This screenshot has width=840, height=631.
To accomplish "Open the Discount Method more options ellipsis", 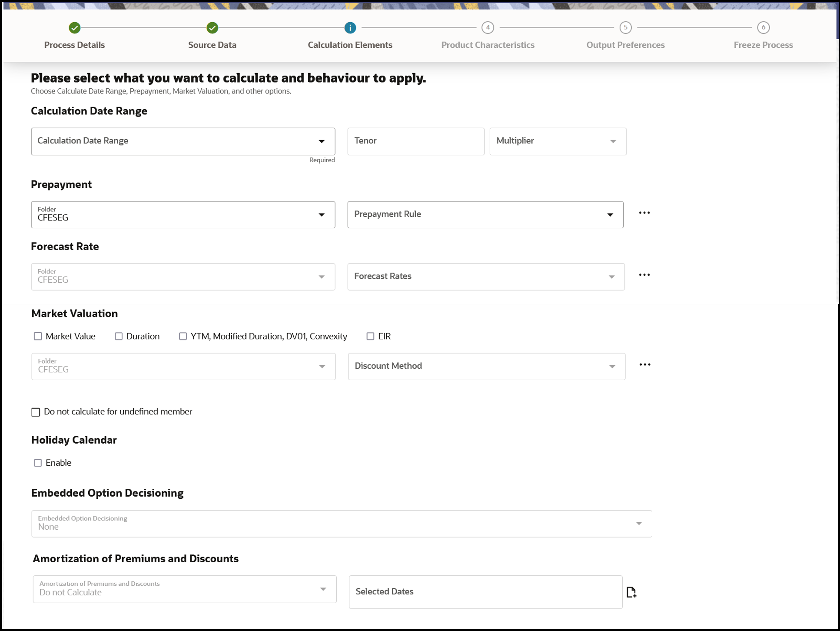I will click(x=644, y=365).
